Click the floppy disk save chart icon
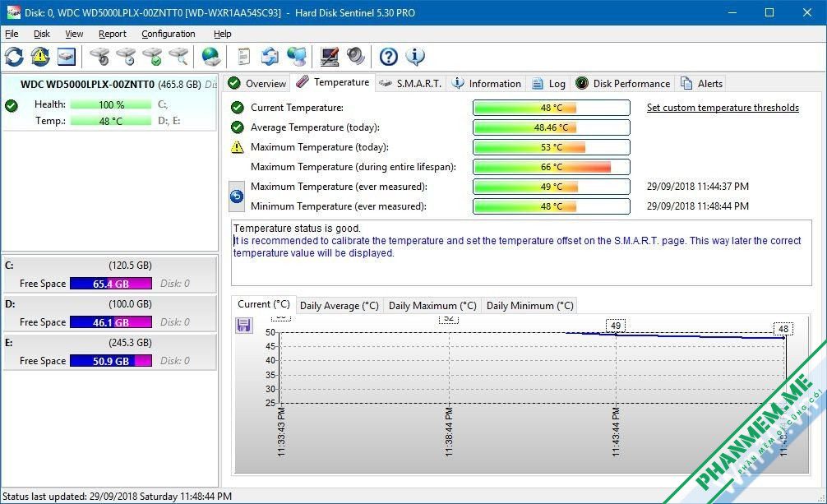 point(243,325)
